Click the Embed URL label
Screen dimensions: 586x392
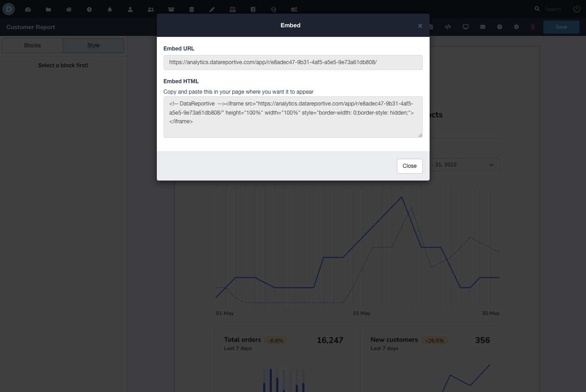179,49
